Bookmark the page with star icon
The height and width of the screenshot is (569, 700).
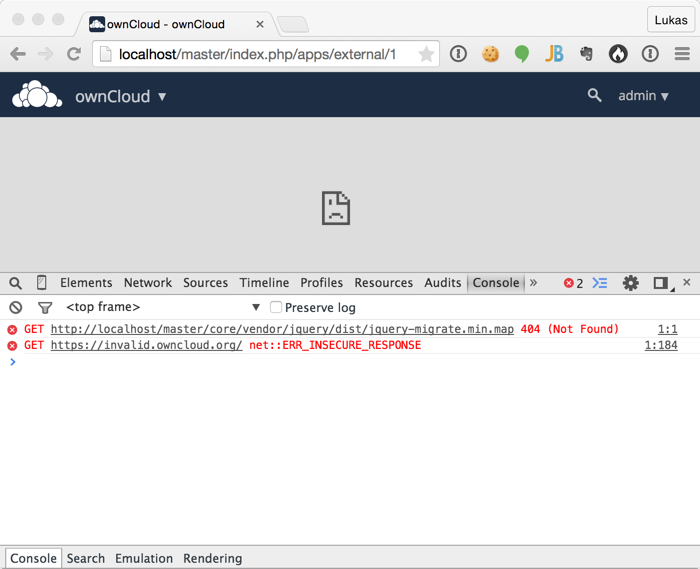pos(426,54)
